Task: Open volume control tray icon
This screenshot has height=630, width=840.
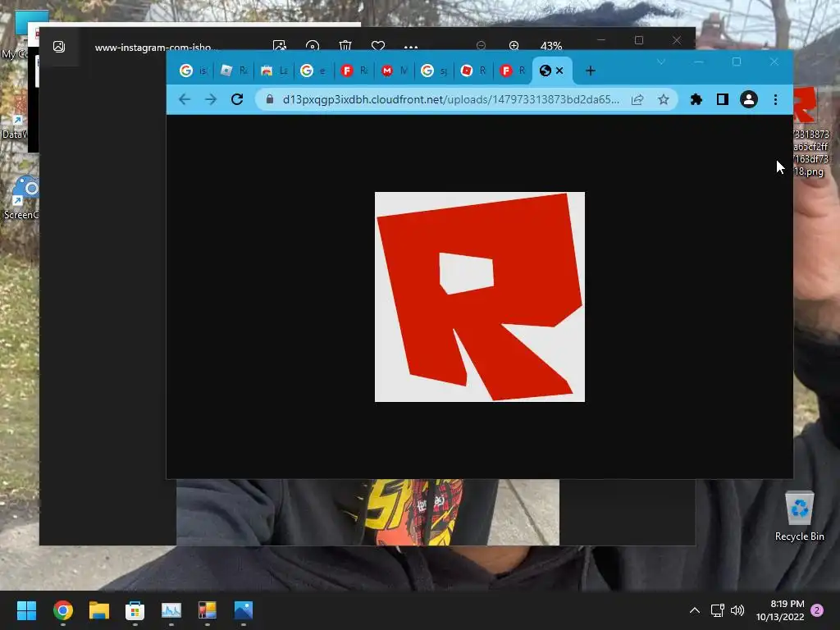Action: (x=737, y=610)
